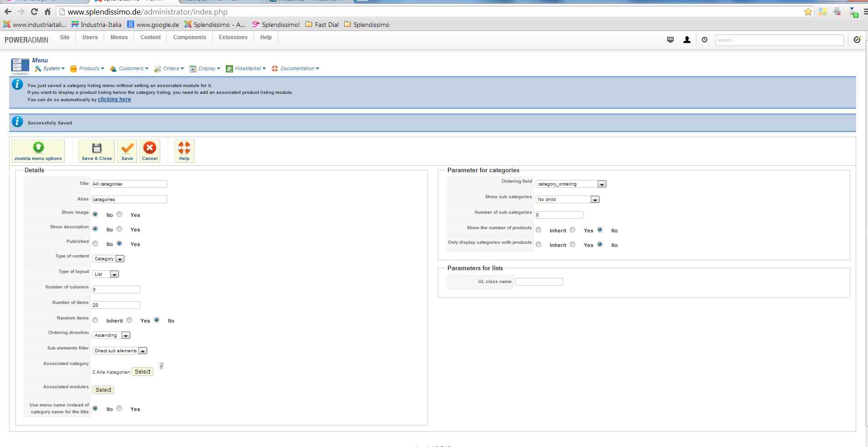Click the UL class name input field
The image size is (868, 447).
539,282
